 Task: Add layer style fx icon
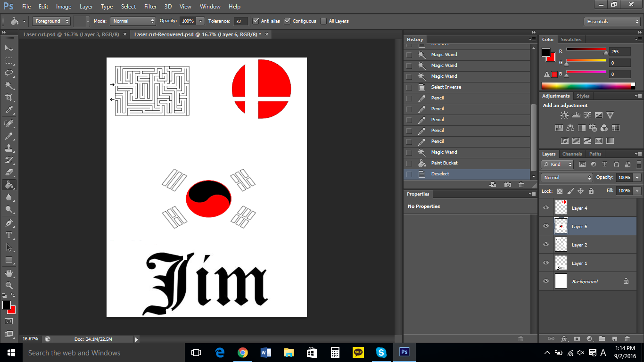point(564,338)
